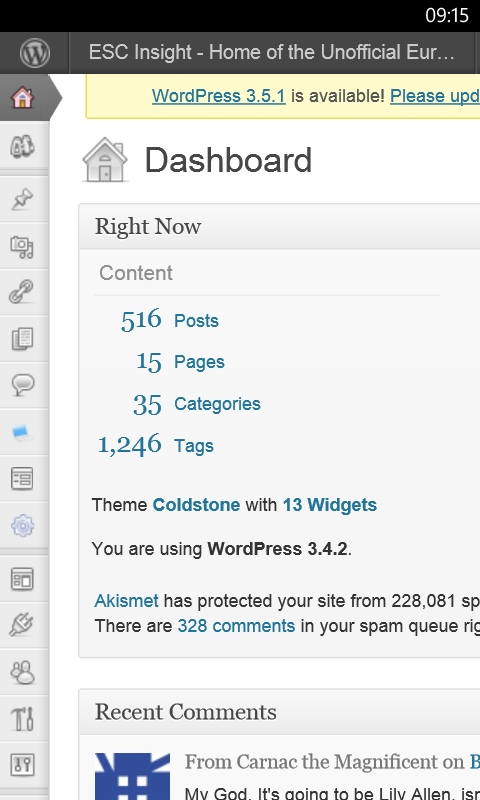Viewport: 480px width, 800px height.
Task: Open the 1,246 tags count
Action: 130,445
